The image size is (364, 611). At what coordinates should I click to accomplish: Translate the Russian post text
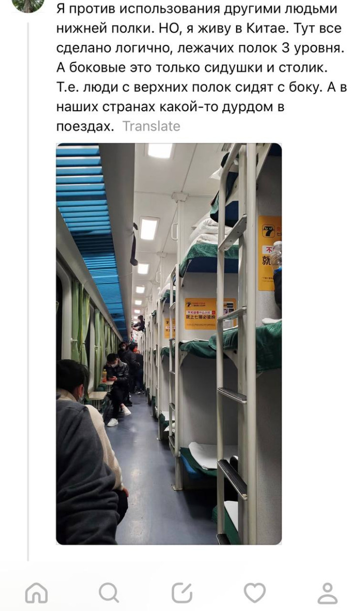pyautogui.click(x=152, y=126)
